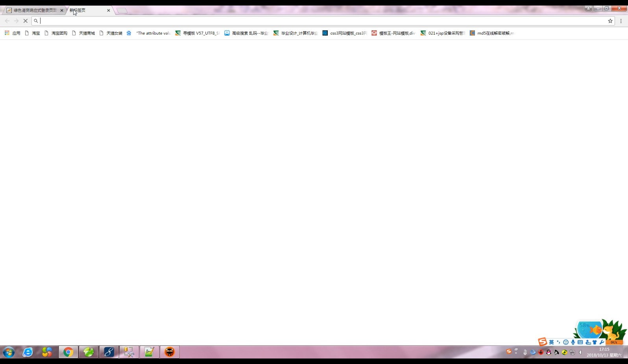Open the QQ penguin tray icon

pyautogui.click(x=549, y=352)
